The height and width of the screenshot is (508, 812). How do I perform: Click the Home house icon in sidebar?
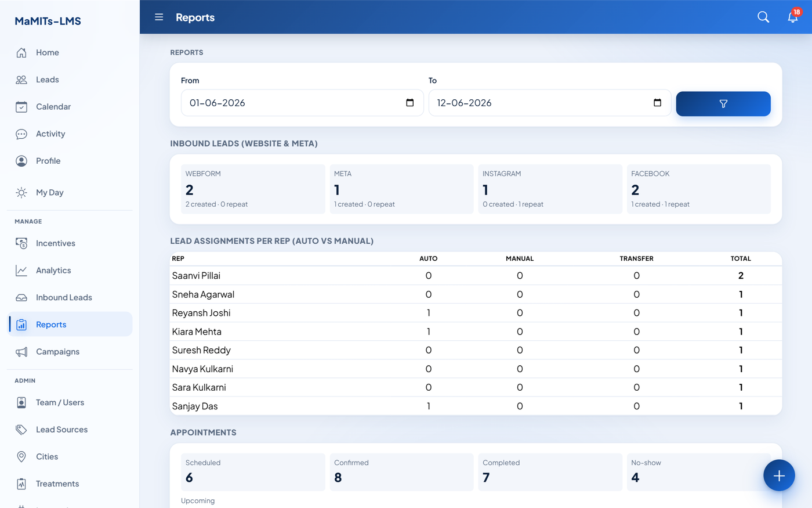tap(21, 53)
